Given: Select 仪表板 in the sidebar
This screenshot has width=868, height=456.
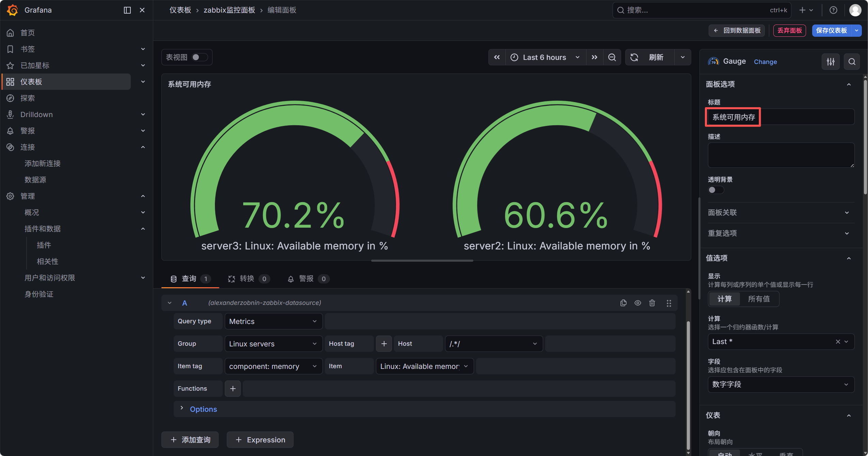Looking at the screenshot, I should (x=66, y=82).
